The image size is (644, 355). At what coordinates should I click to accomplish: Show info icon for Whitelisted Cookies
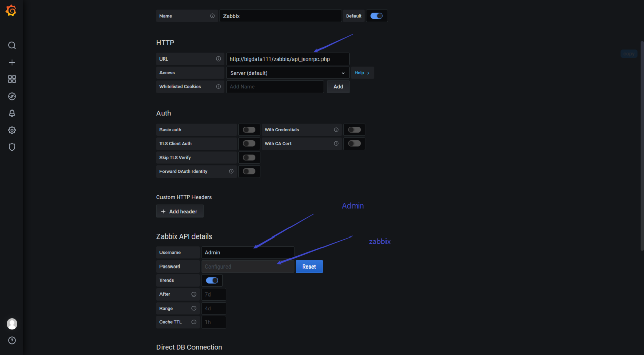(x=218, y=87)
